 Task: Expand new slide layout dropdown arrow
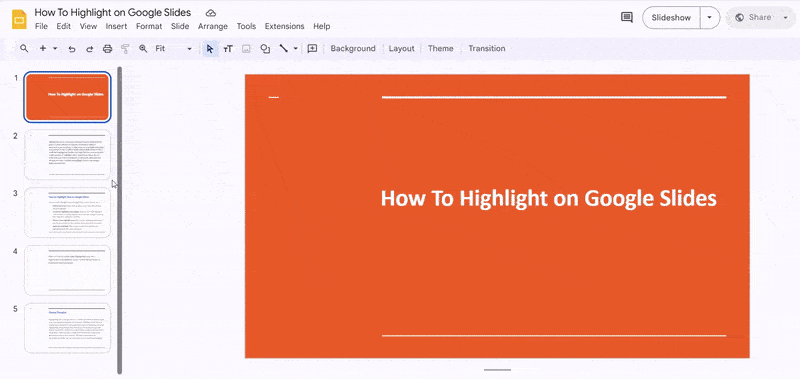point(55,48)
